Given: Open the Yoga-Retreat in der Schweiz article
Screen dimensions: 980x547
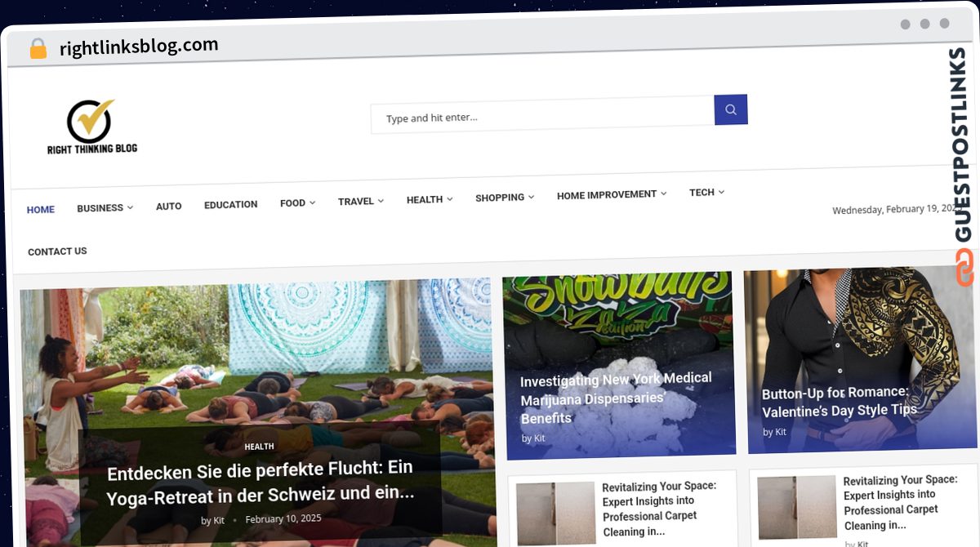Looking at the screenshot, I should tap(261, 482).
